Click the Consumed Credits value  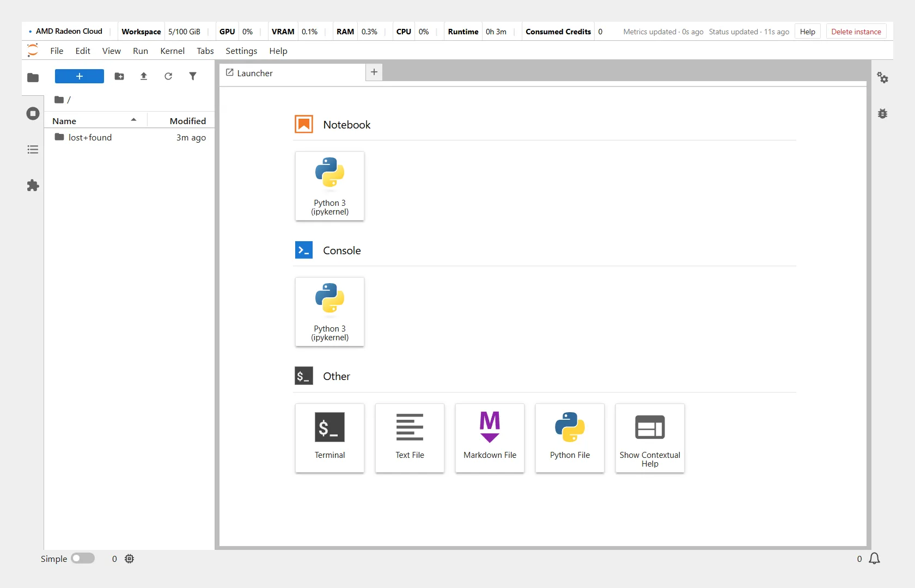600,32
